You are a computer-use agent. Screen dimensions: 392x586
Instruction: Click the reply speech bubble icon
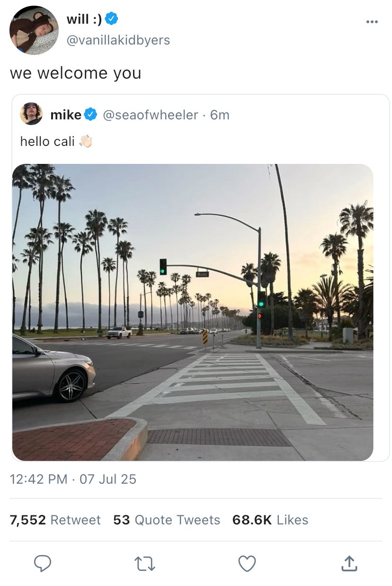pyautogui.click(x=43, y=563)
